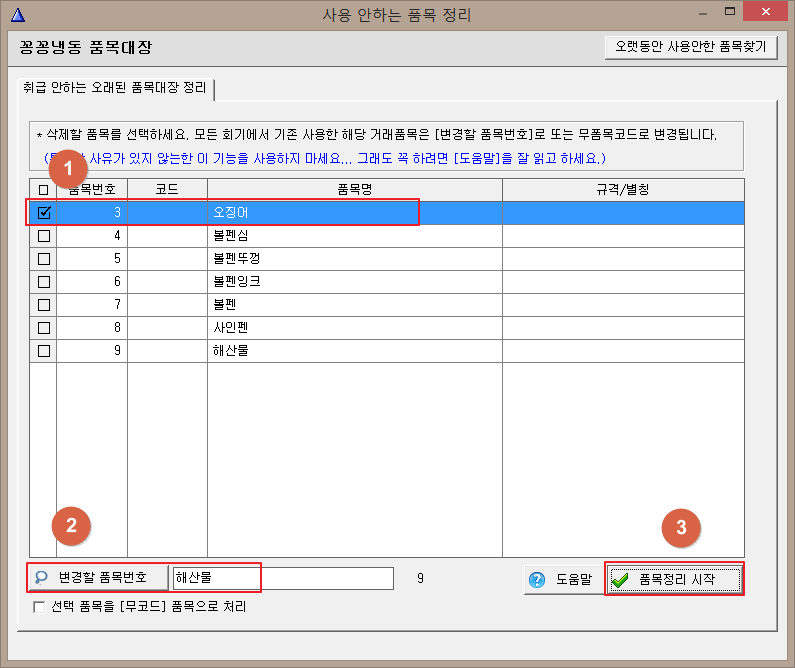Viewport: 795px width, 668px height.
Task: Check the box for 볼펜잉크 row
Action: pyautogui.click(x=44, y=282)
